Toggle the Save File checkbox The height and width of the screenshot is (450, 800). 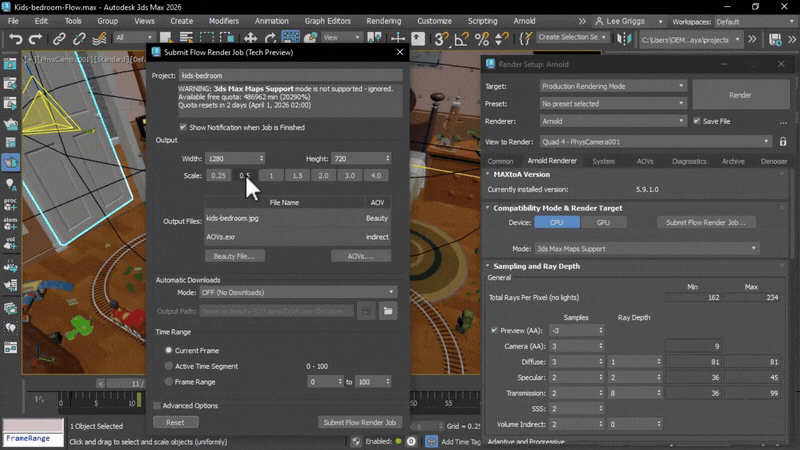(696, 121)
